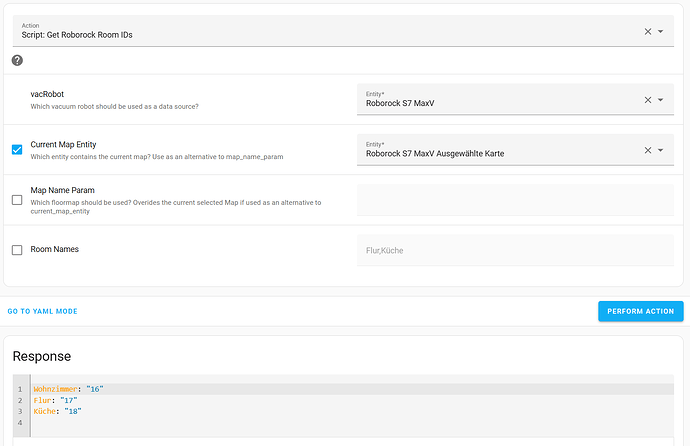Clear the Current Map Entity selection
Viewport: 690px width, 446px height.
tap(647, 150)
